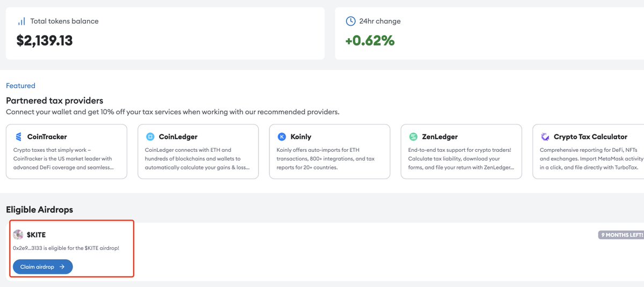644x287 pixels.
Task: Click the 24hr change label
Action: point(380,21)
